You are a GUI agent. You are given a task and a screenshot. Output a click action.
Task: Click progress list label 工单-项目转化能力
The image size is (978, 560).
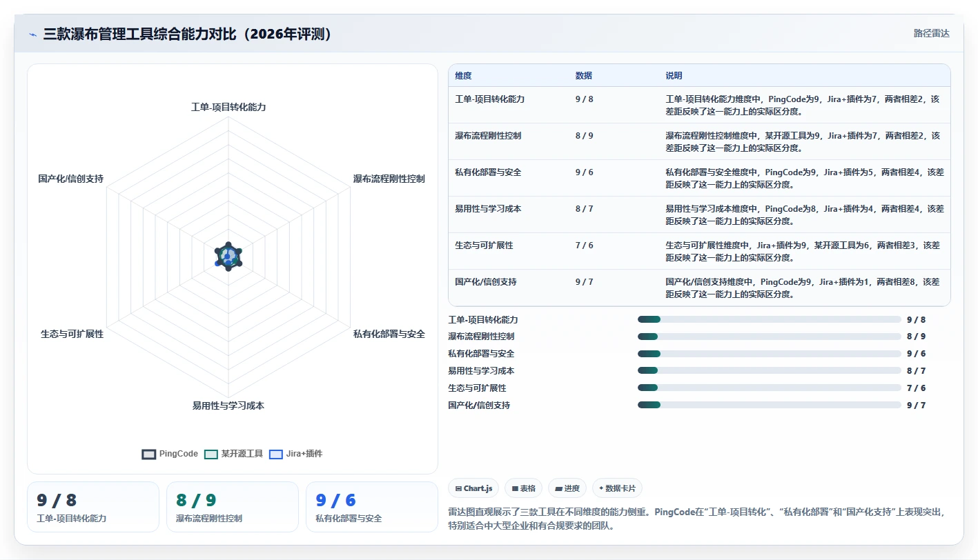(483, 319)
